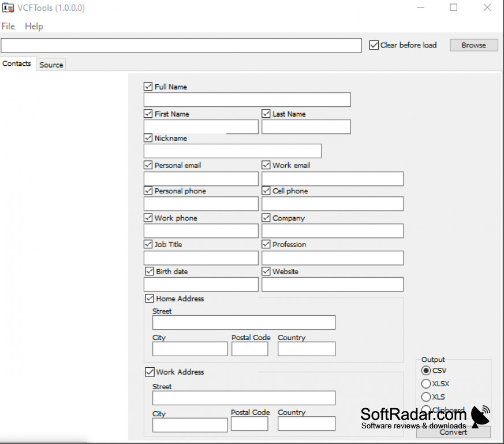
Task: Click the Work email text field
Action: click(x=333, y=179)
